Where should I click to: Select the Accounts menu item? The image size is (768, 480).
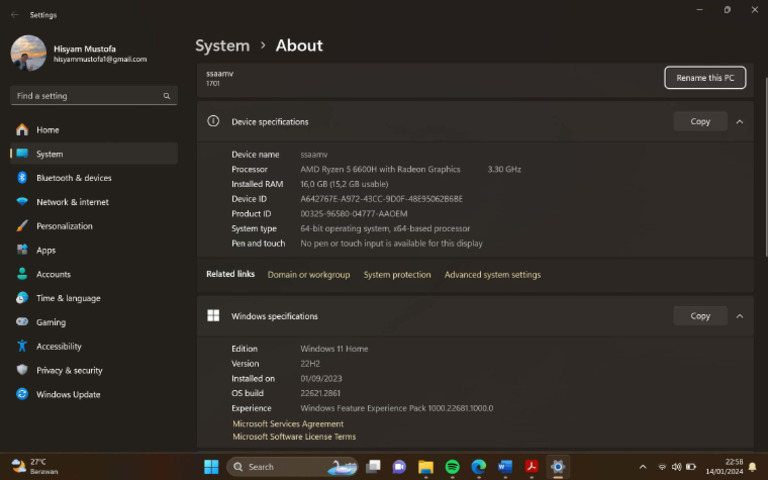click(53, 274)
